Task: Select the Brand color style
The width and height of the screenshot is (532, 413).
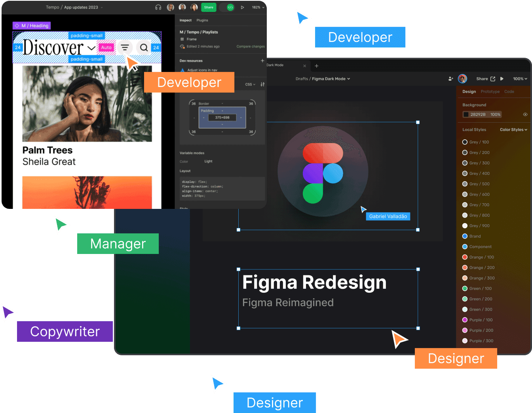Action: coord(472,236)
